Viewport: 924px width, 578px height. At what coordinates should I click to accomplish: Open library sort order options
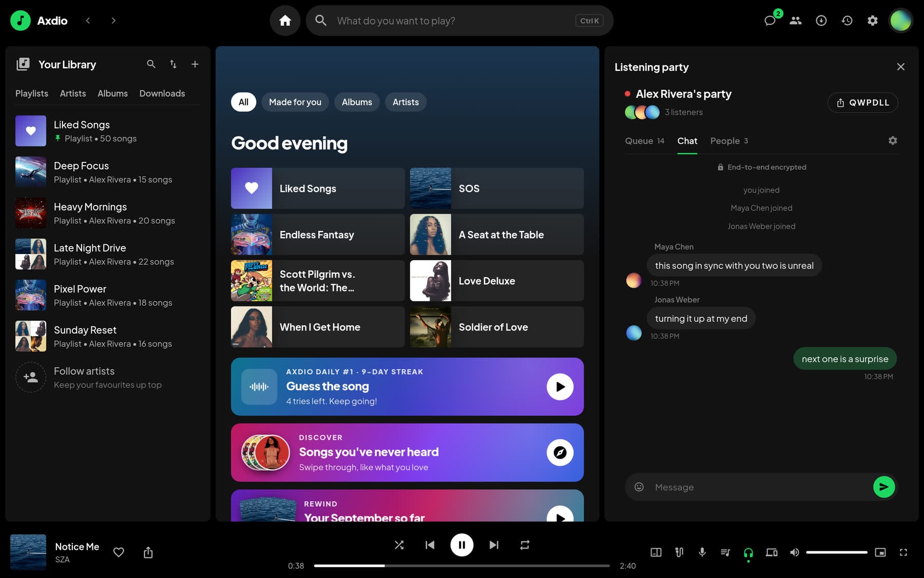[x=173, y=64]
